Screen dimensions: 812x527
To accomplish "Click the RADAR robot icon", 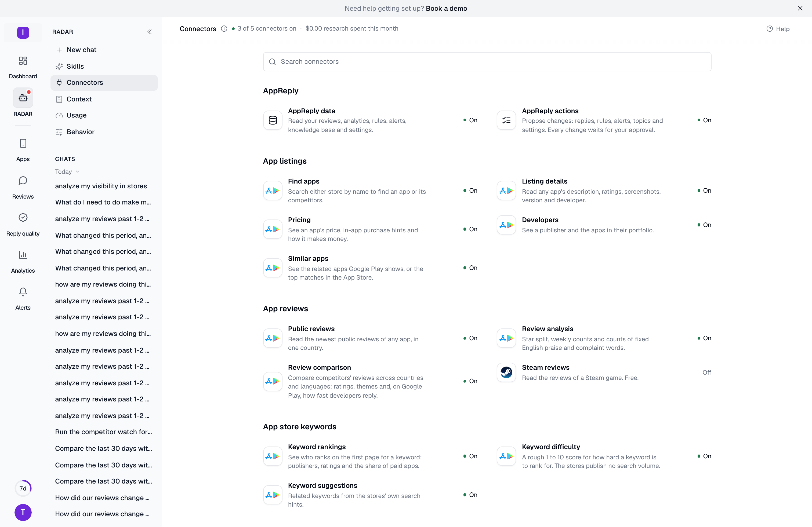I will pos(23,98).
